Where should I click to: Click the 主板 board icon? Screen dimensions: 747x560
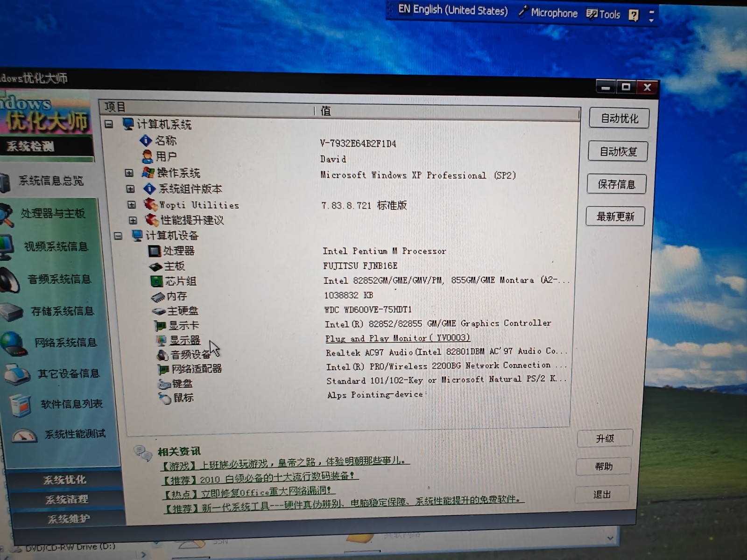click(x=155, y=266)
